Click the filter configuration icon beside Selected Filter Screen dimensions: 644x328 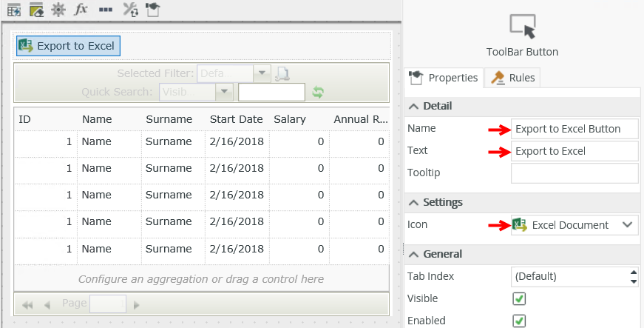(282, 73)
